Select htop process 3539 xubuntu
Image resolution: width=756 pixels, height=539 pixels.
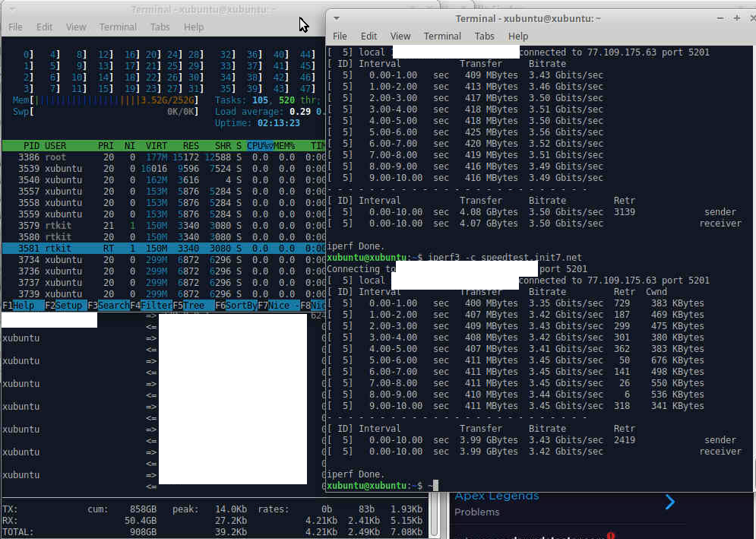click(164, 169)
